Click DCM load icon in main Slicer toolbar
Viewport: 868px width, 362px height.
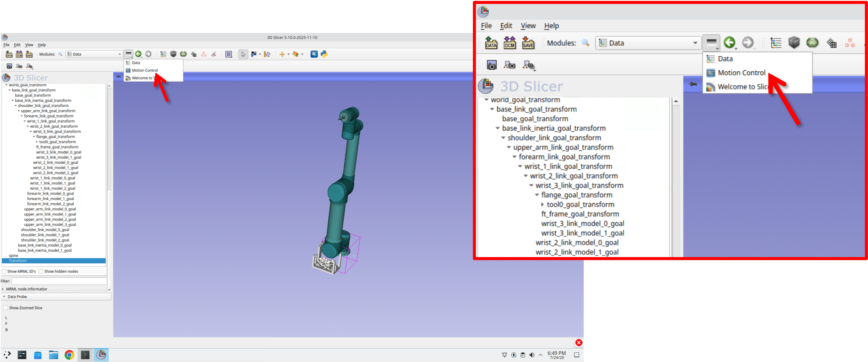point(19,54)
